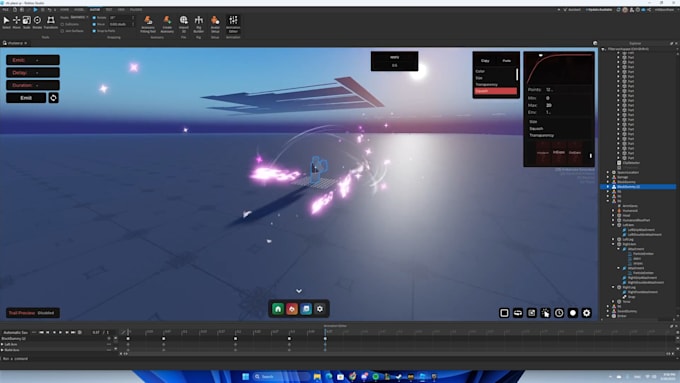The height and width of the screenshot is (383, 680).
Task: Click the expand image icon in the plugin toolbar
Action: tap(532, 313)
